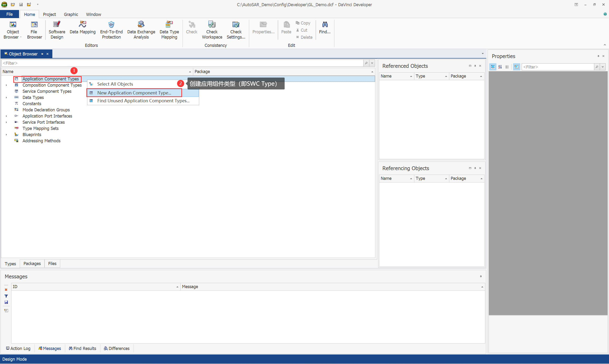Toggle message filter funnel in Messages
Image resolution: width=609 pixels, height=364 pixels.
tap(6, 296)
